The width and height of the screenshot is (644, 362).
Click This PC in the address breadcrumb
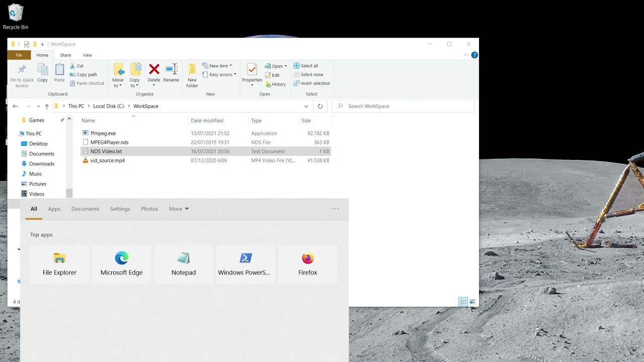[76, 106]
